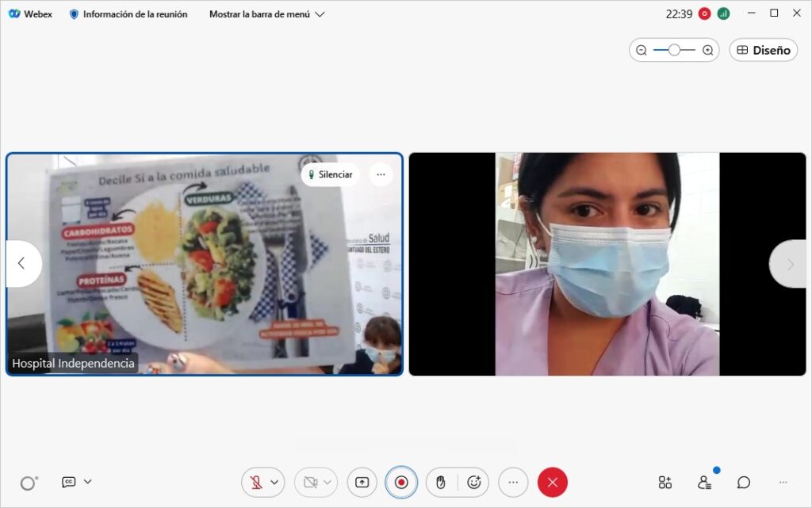Turn on your camera
The image size is (812, 508).
(x=309, y=482)
